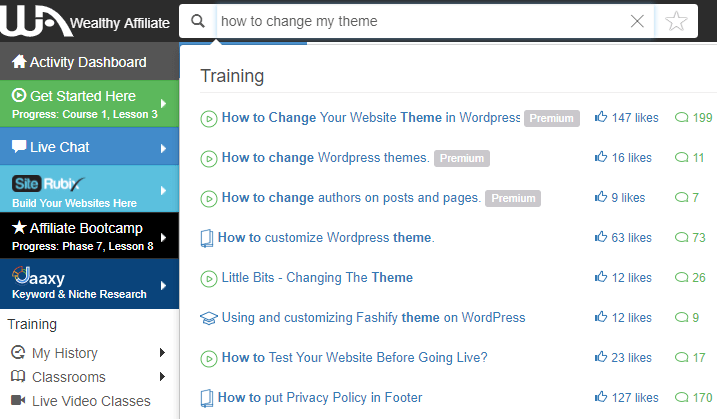This screenshot has height=419, width=717.
Task: Click the star icon on Affiliate Bootcamp
Action: click(19, 227)
